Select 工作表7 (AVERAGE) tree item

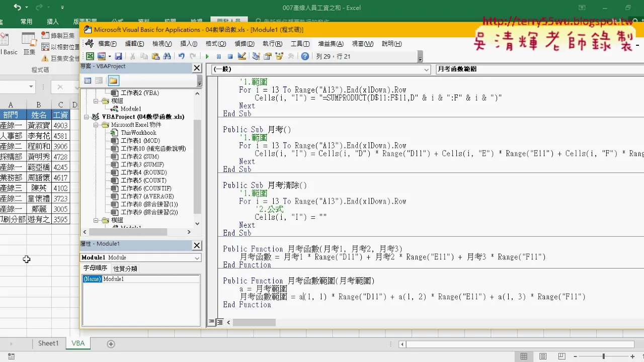click(147, 197)
